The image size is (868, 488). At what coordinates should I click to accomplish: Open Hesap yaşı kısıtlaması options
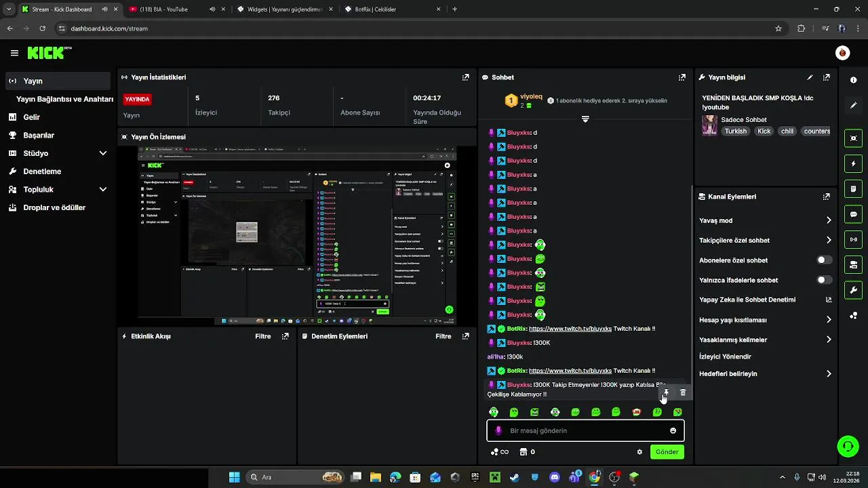pos(765,320)
